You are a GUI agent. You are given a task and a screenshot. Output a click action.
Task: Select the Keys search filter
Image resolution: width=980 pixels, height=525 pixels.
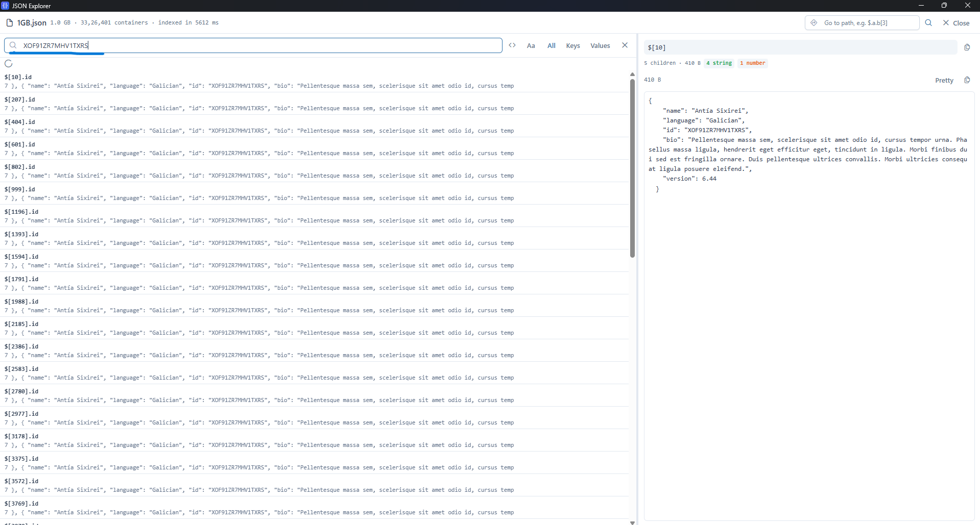(x=573, y=45)
